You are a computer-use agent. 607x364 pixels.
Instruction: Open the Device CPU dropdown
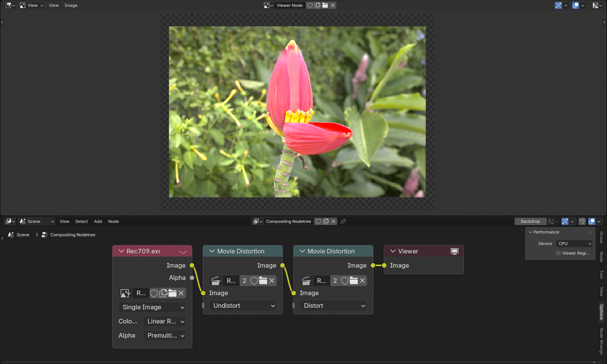[574, 244]
